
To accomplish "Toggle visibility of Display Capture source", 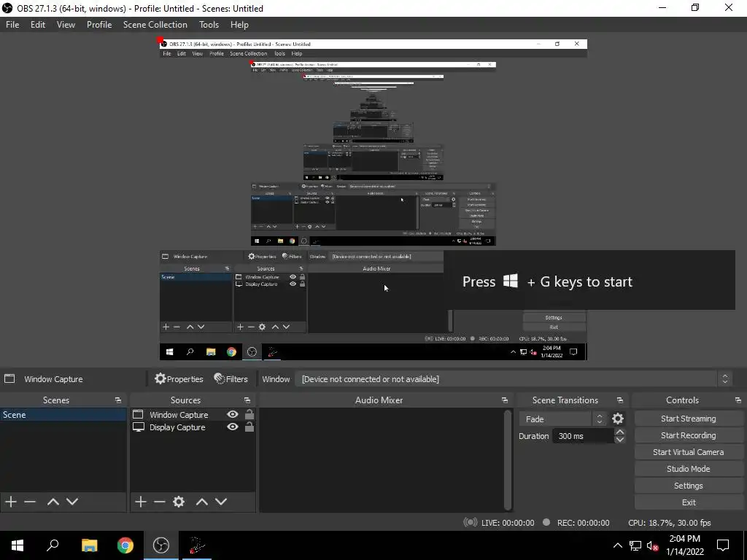I will (x=233, y=427).
